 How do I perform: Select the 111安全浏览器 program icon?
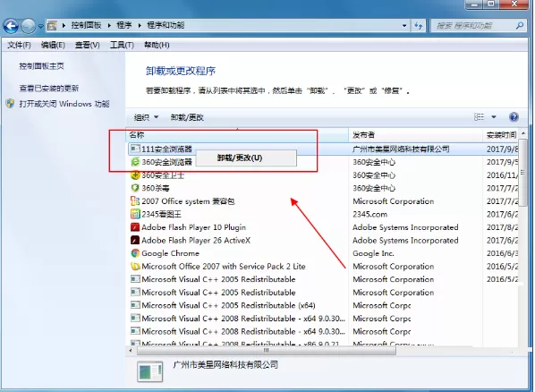(135, 149)
